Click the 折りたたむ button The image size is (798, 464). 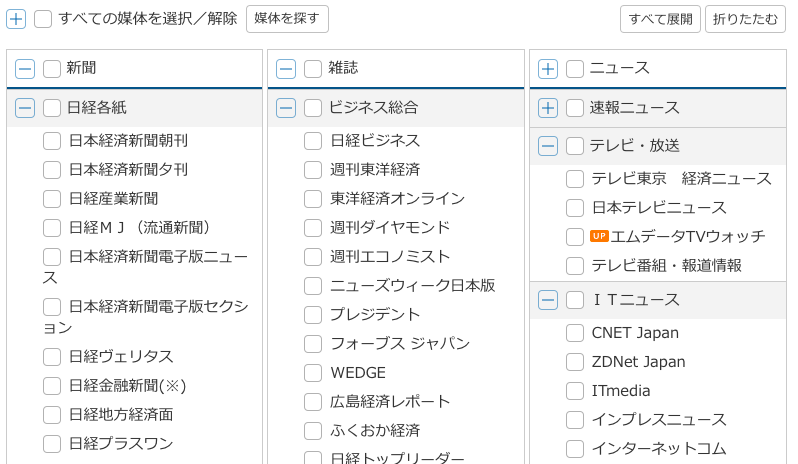tap(745, 19)
